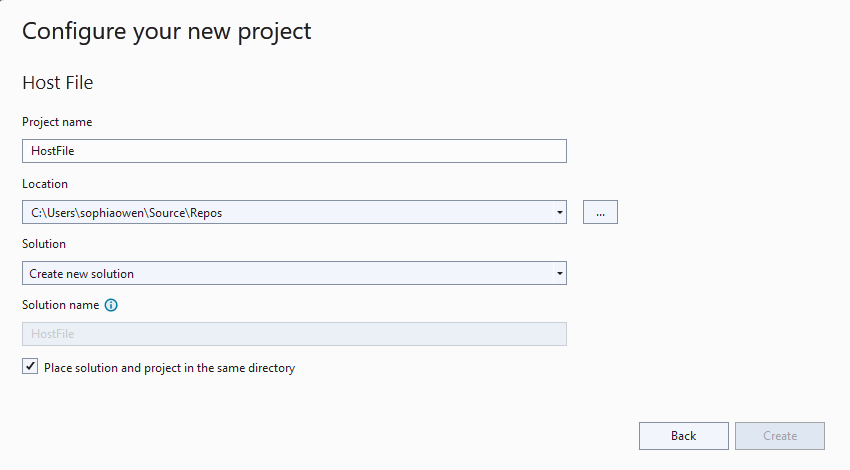Open the Location path dropdown arrow
The height and width of the screenshot is (470, 850).
(560, 212)
